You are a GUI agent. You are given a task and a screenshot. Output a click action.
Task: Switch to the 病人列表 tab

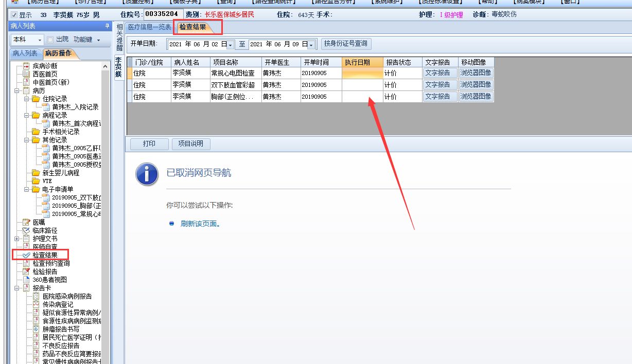[25, 53]
